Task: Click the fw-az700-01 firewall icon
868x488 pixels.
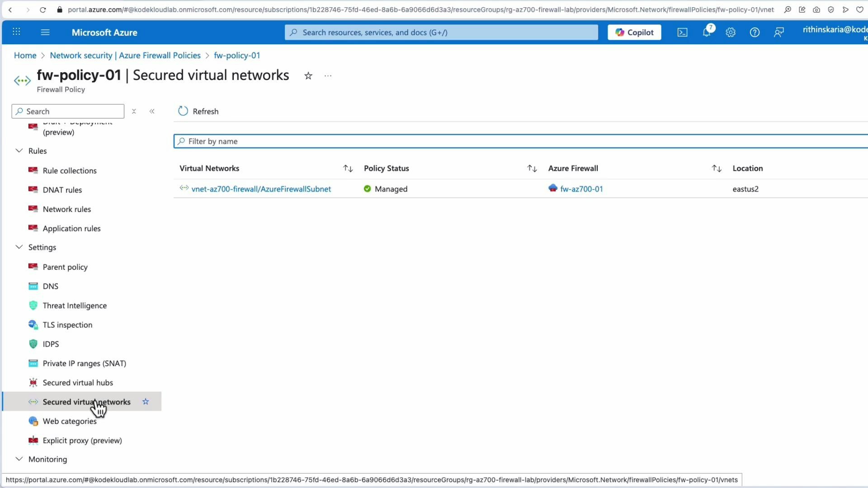Action: pos(552,188)
